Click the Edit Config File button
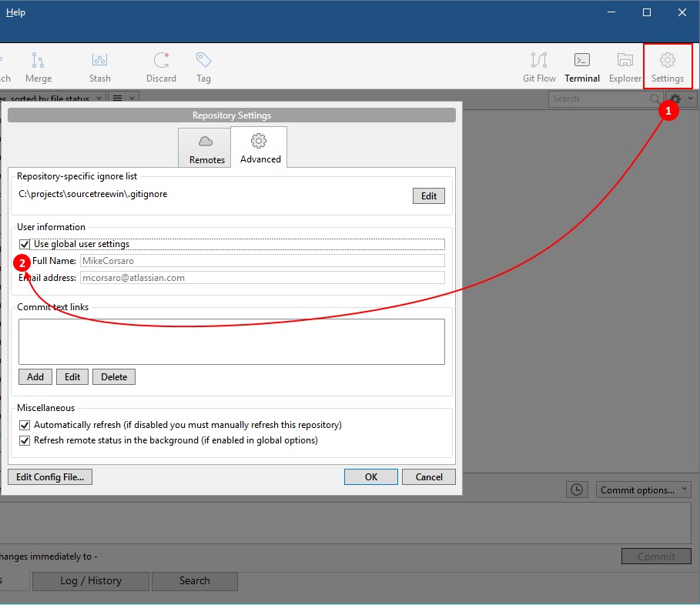 tap(50, 476)
